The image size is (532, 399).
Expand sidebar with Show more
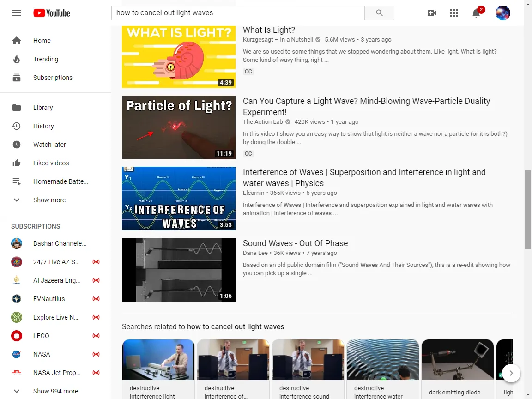point(55,200)
